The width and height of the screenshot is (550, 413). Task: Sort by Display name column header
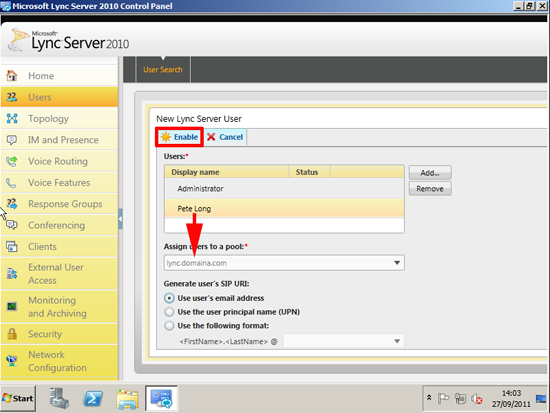coord(226,172)
